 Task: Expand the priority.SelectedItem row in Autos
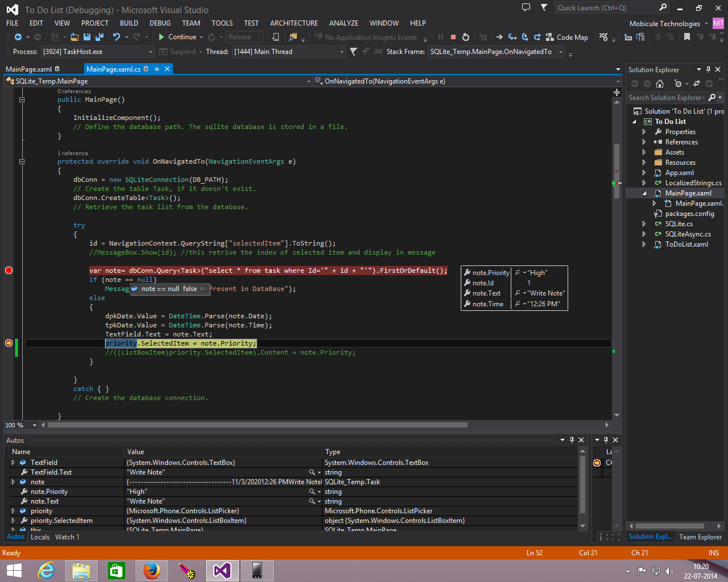[x=13, y=521]
